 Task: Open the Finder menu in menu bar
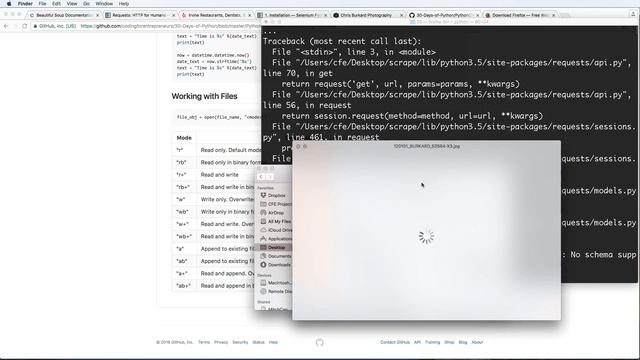25,4
